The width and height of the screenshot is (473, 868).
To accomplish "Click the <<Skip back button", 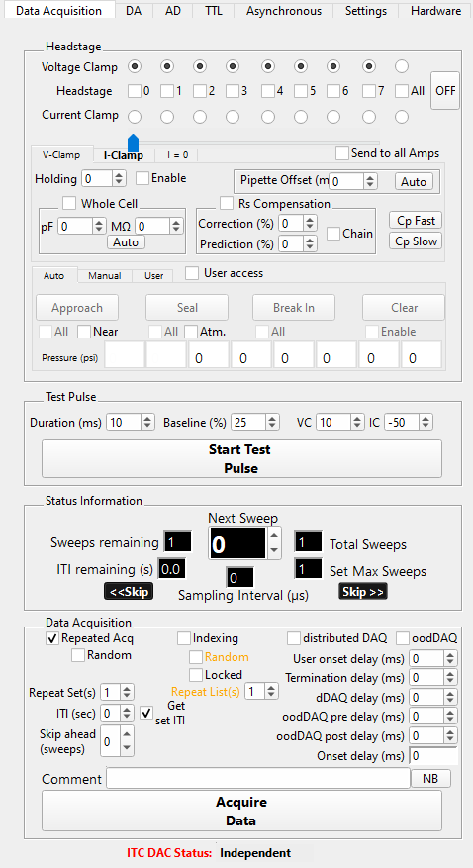I will 129,591.
